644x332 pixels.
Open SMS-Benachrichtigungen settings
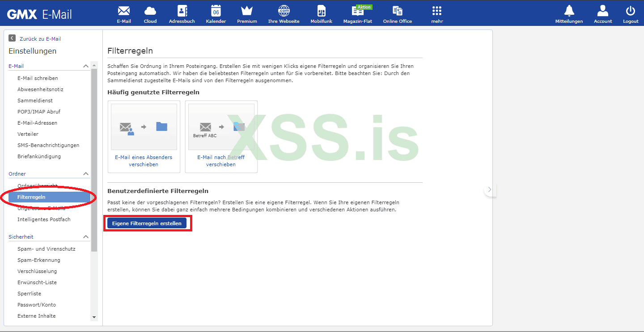(48, 145)
